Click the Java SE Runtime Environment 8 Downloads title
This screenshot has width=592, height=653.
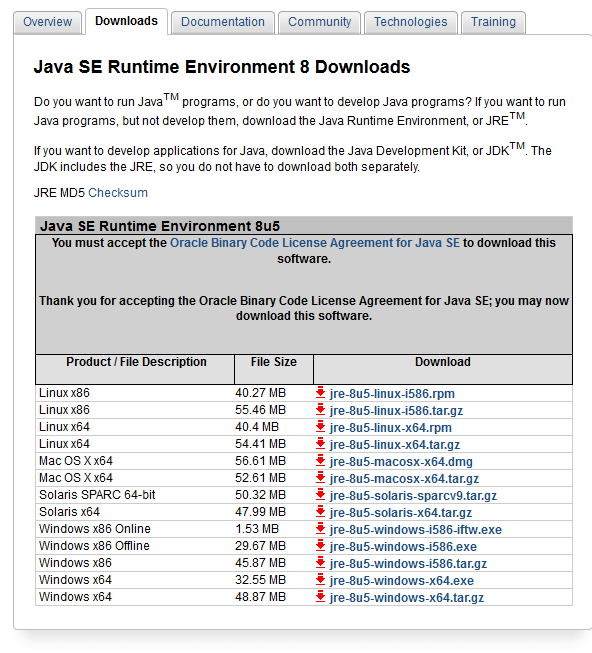point(222,67)
